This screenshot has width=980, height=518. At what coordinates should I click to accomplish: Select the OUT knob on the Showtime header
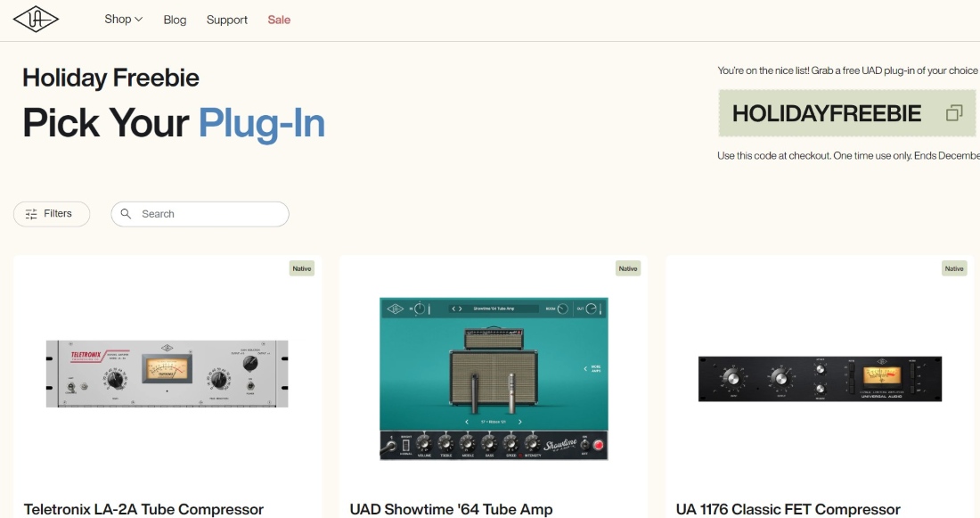click(x=591, y=308)
